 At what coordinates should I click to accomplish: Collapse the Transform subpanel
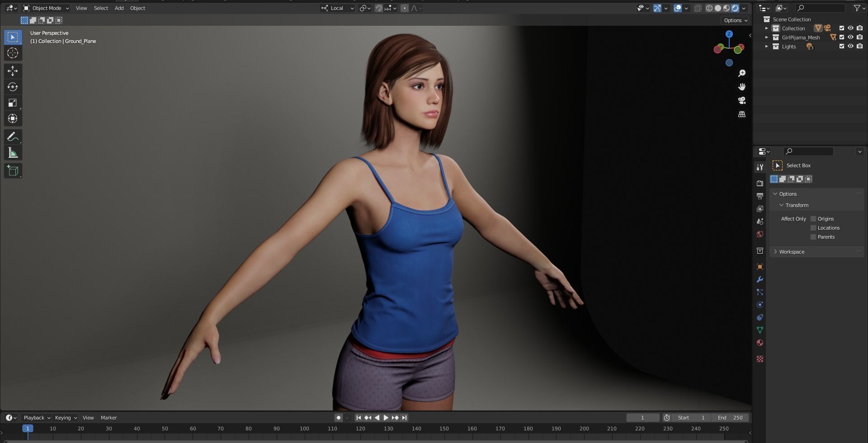[x=782, y=205]
